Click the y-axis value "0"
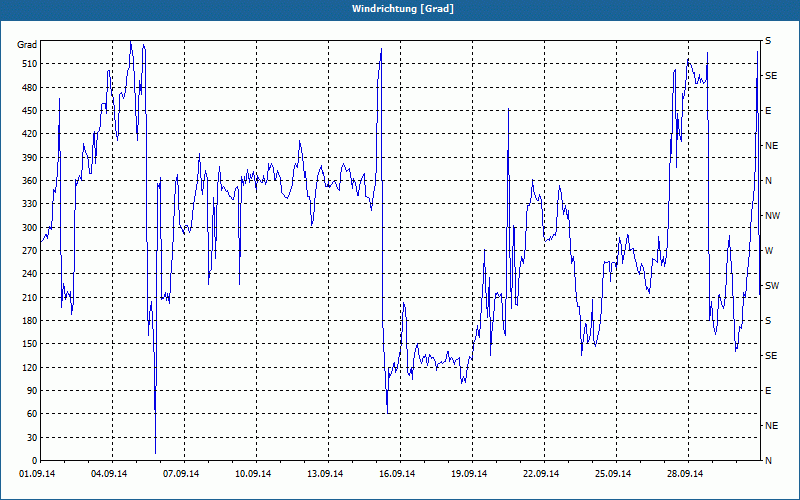This screenshot has height=500, width=800. coord(34,461)
